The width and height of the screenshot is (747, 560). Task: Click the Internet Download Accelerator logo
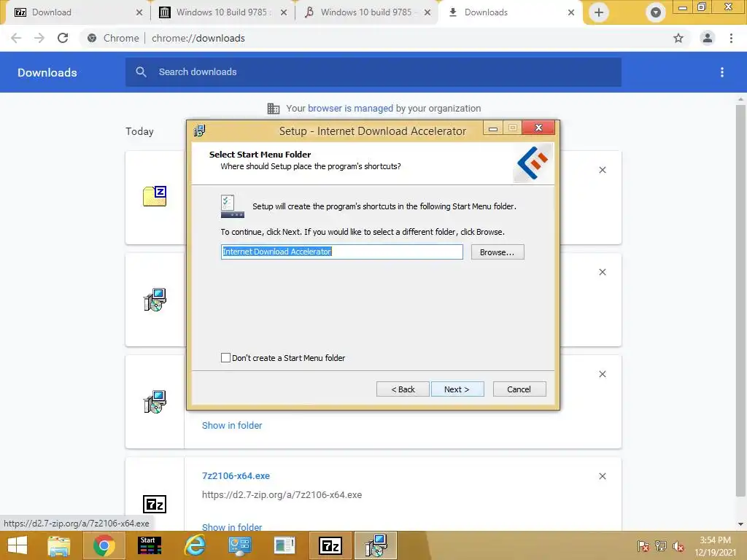[533, 163]
